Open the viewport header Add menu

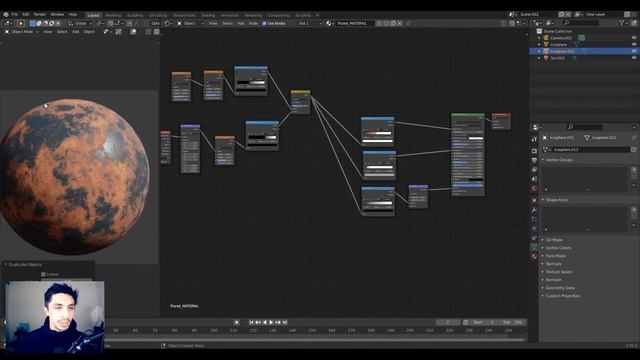coord(76,31)
